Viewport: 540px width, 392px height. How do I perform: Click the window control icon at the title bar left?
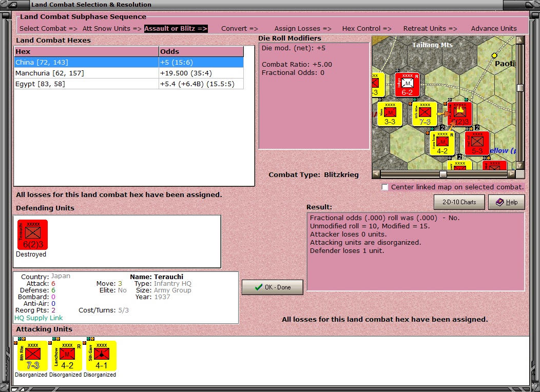[13, 5]
